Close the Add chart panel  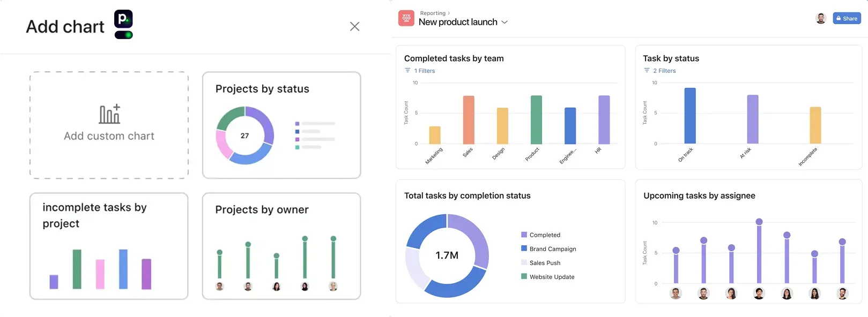pos(354,26)
